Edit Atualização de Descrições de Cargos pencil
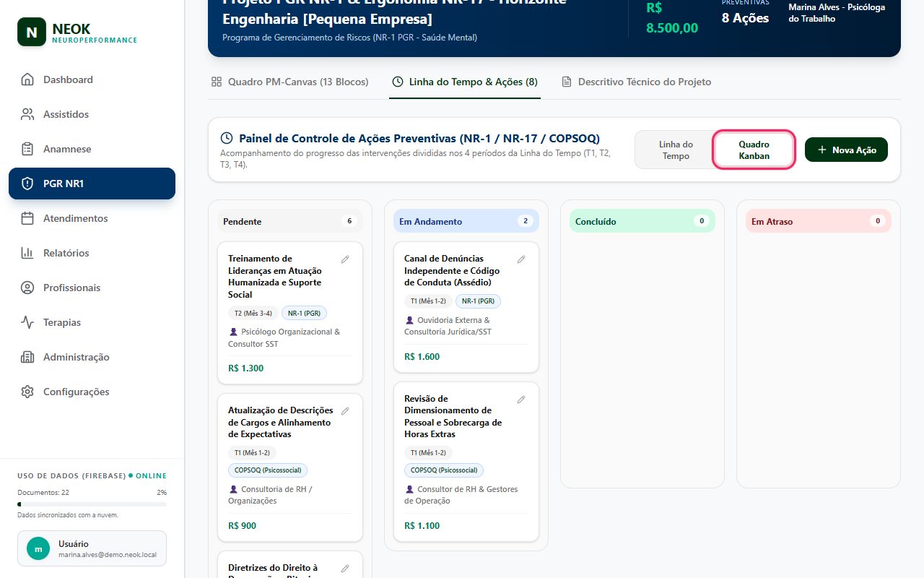The width and height of the screenshot is (924, 578). click(x=345, y=411)
